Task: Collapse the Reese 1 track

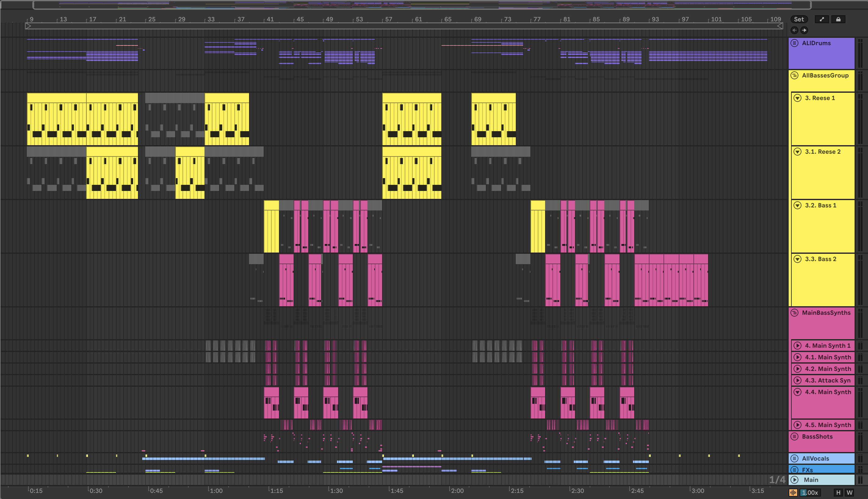Action: [798, 98]
